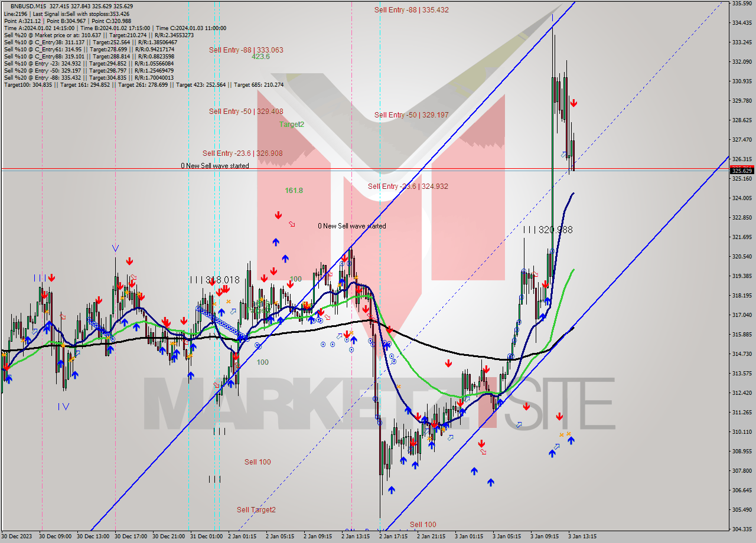
Task: Click the 333.245 price axis label
Action: (741, 42)
